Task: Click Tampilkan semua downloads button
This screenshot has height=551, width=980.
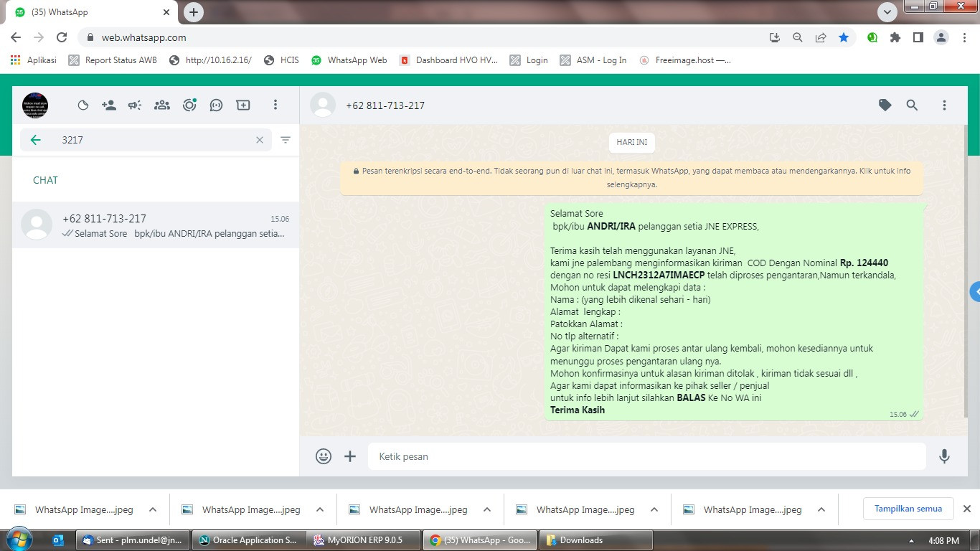Action: (x=908, y=509)
